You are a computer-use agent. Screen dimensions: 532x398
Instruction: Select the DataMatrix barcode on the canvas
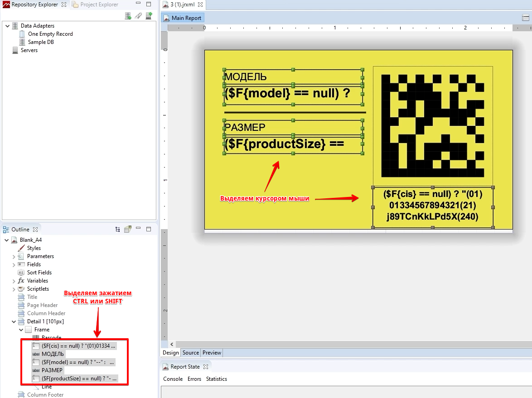pyautogui.click(x=433, y=126)
